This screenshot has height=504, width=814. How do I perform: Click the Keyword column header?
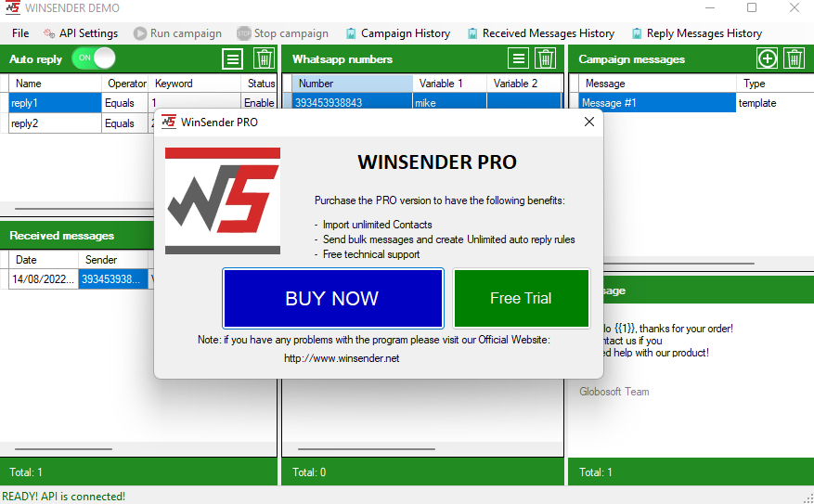(195, 83)
